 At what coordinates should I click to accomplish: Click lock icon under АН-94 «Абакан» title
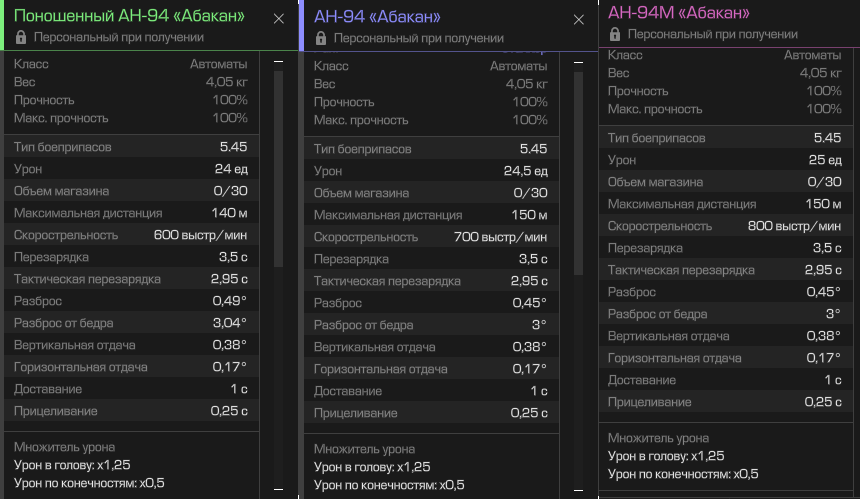tap(321, 38)
